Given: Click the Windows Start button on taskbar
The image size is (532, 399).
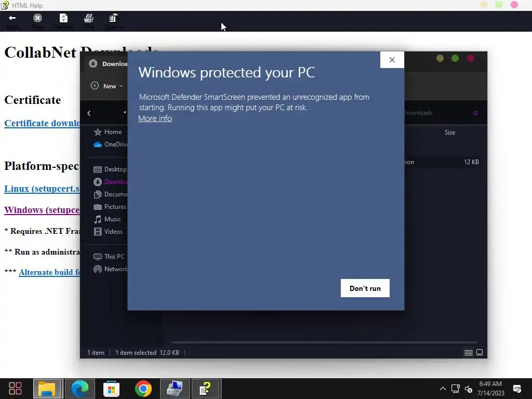Looking at the screenshot, I should tap(15, 389).
